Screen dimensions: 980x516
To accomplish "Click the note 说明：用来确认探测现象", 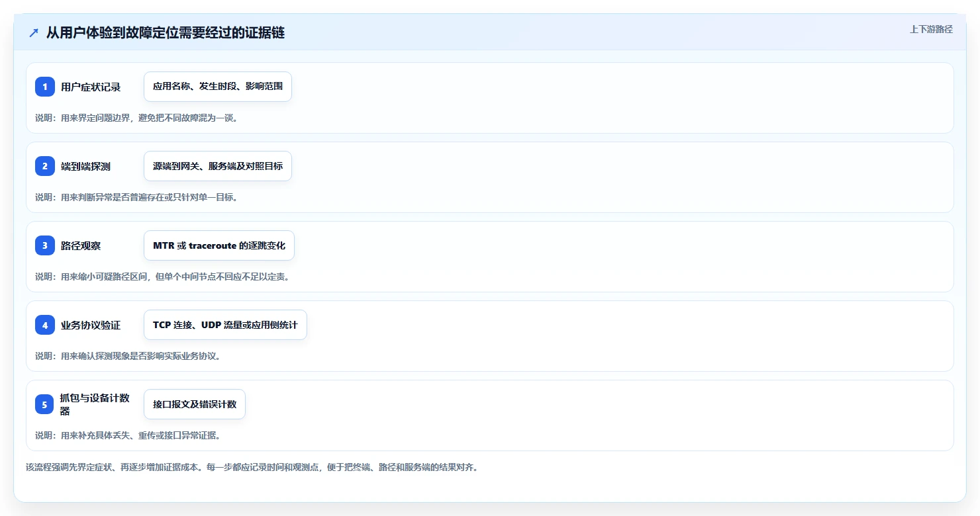I will [128, 356].
